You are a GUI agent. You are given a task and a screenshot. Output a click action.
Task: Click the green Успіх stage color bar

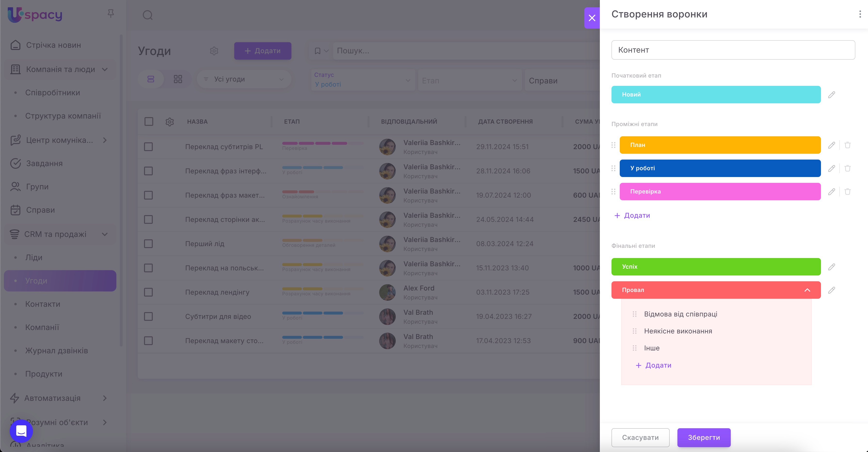tap(716, 266)
